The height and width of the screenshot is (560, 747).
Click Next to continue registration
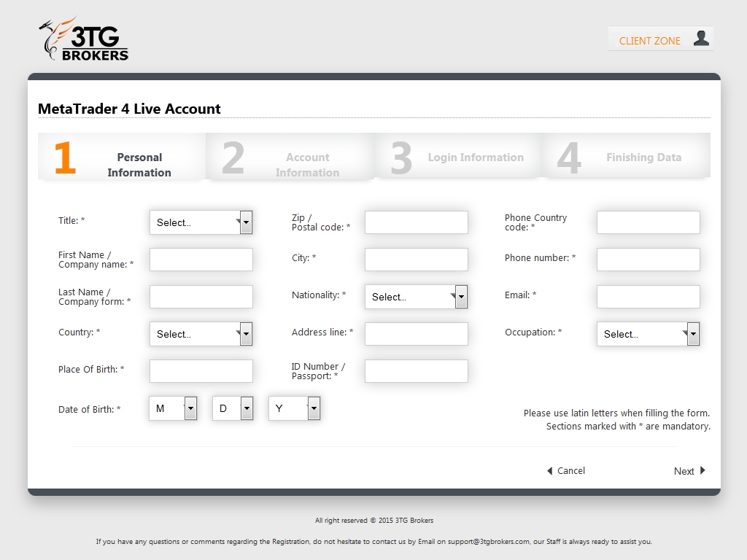click(689, 471)
